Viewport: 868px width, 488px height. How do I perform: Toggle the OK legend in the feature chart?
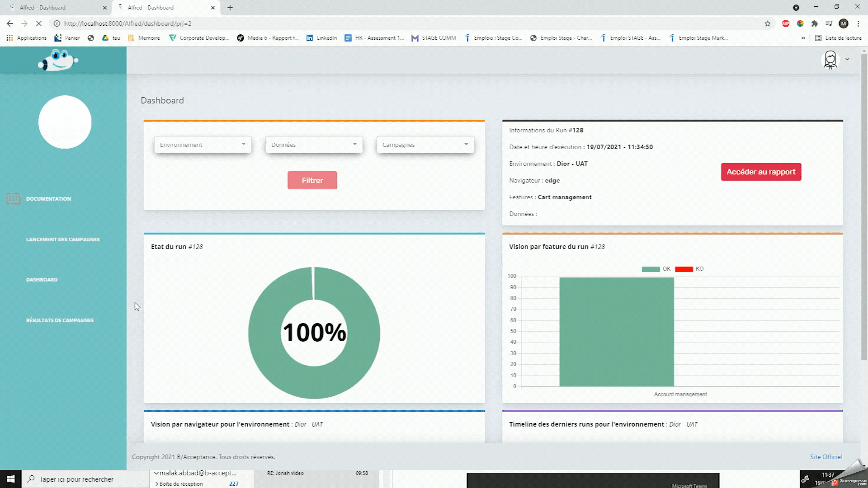(x=656, y=269)
